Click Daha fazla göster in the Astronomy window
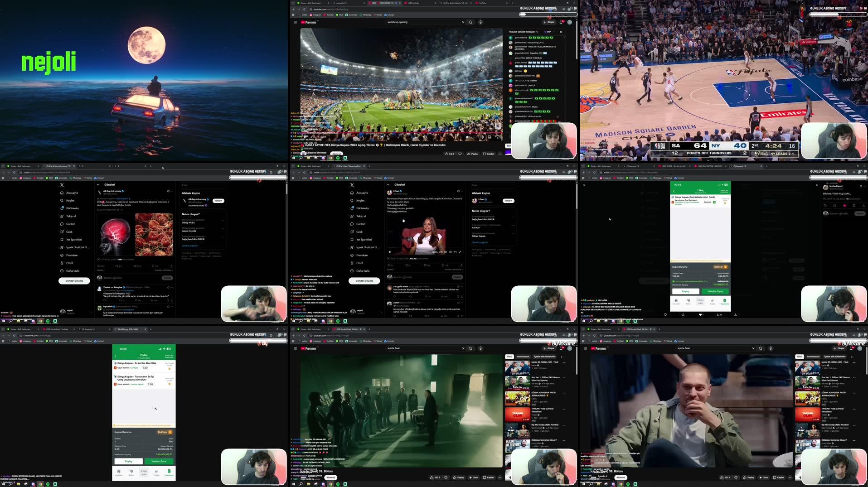Screen dimensions: 868x487 (x=189, y=246)
